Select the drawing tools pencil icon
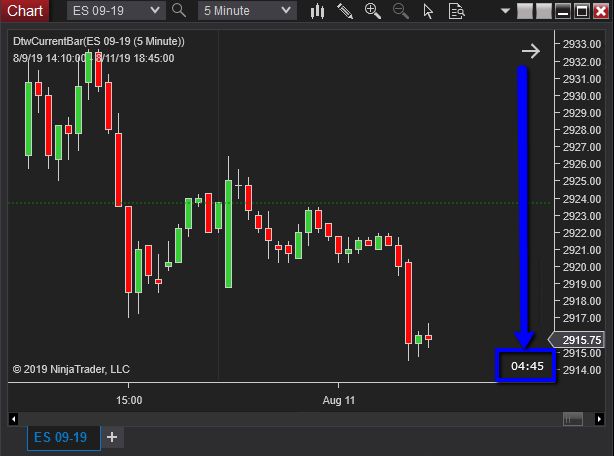Image resolution: width=614 pixels, height=456 pixels. tap(345, 11)
